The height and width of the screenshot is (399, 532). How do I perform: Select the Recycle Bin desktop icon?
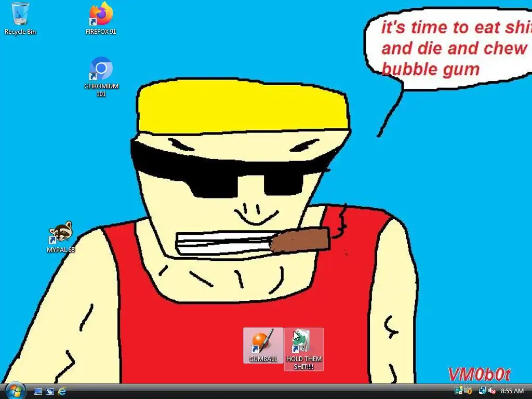pyautogui.click(x=20, y=19)
